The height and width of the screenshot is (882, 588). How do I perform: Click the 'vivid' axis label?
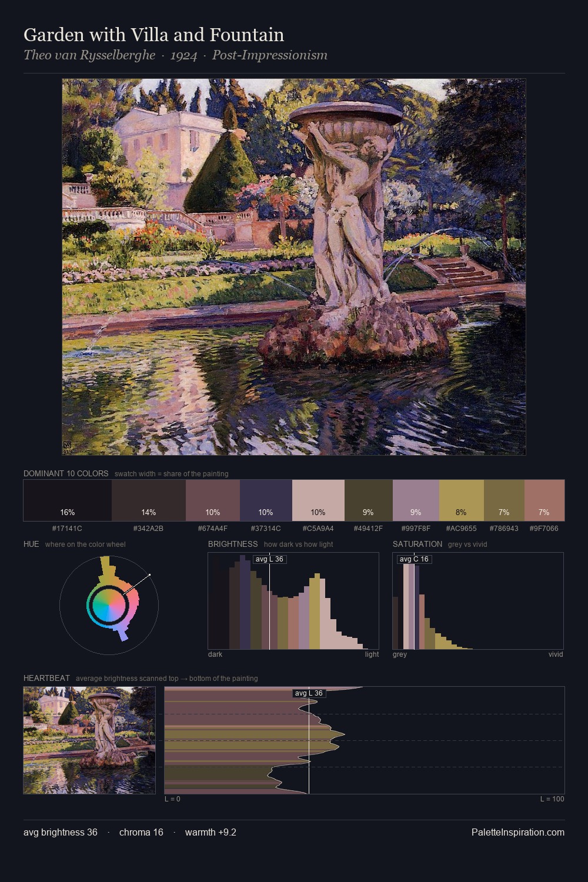556,654
